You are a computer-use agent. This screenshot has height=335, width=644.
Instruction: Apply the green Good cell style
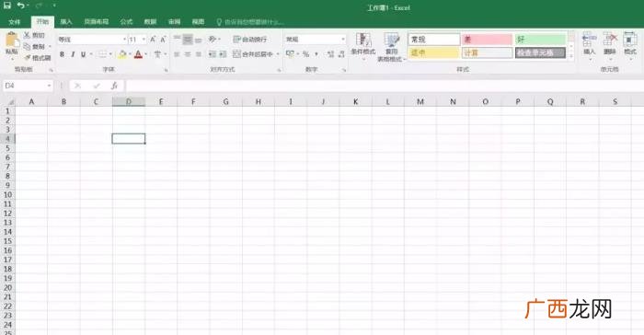(540, 40)
